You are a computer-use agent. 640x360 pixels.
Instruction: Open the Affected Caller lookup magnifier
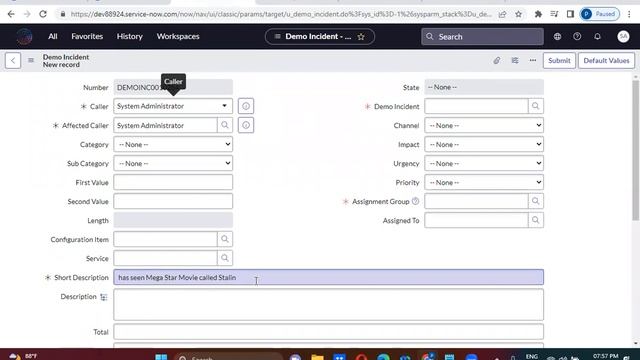[225, 125]
